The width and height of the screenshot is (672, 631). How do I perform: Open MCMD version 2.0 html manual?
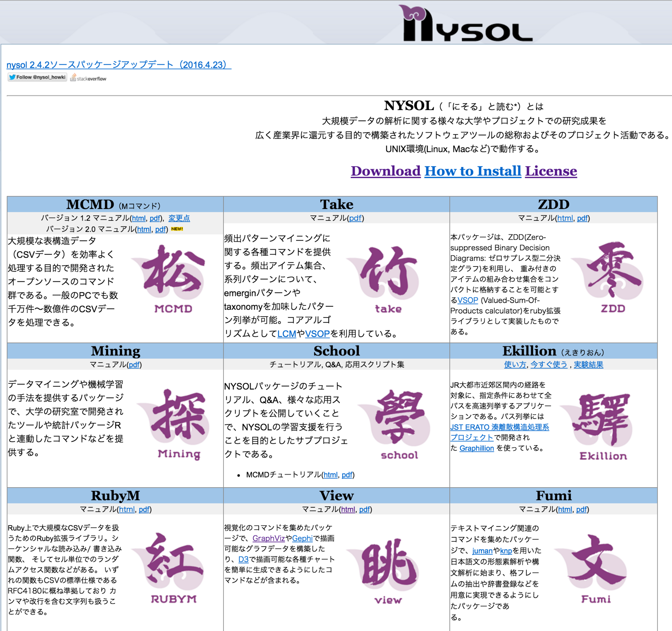tap(144, 229)
